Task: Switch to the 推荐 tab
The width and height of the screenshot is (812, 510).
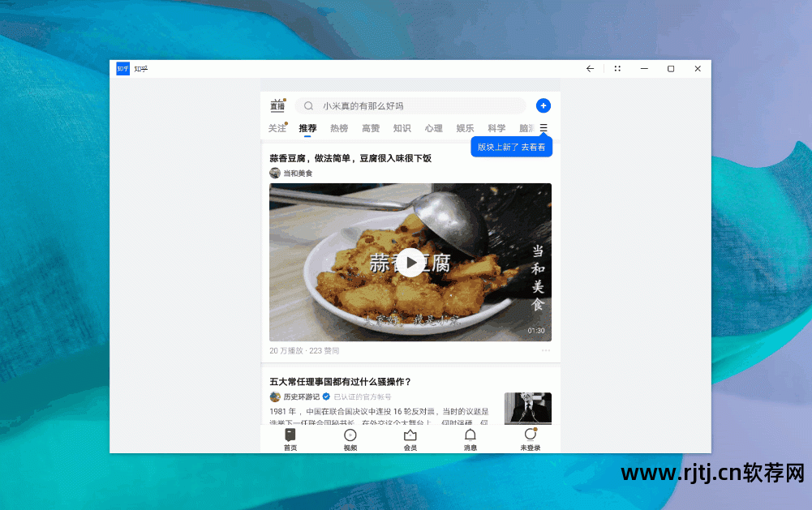Action: [307, 128]
